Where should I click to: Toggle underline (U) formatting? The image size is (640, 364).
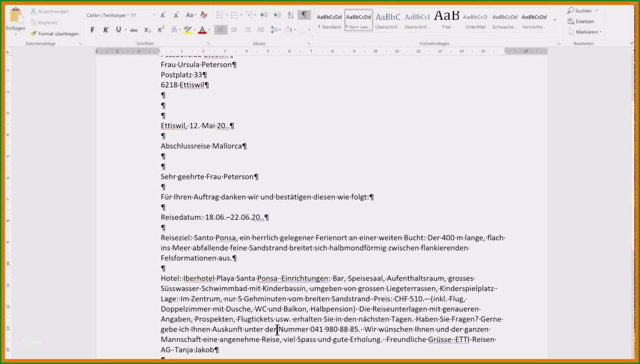[118, 30]
